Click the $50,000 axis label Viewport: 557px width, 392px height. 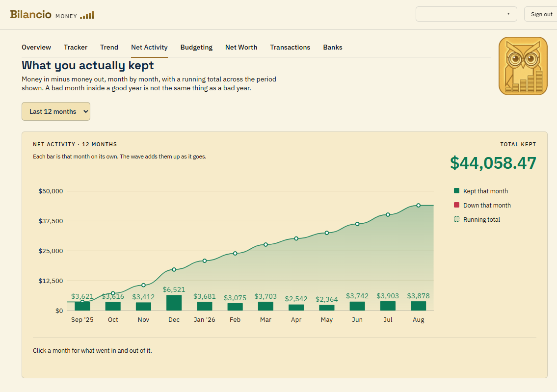coord(51,191)
